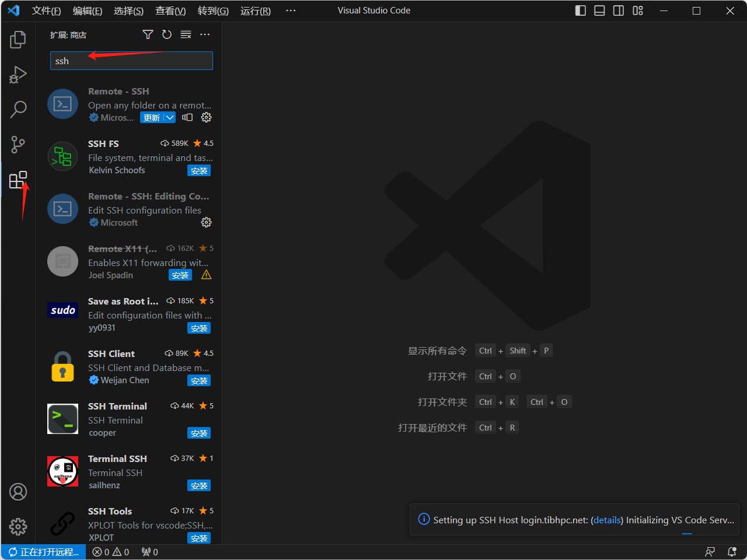Viewport: 747px width, 560px height.
Task: Open Source Control view
Action: 18,144
